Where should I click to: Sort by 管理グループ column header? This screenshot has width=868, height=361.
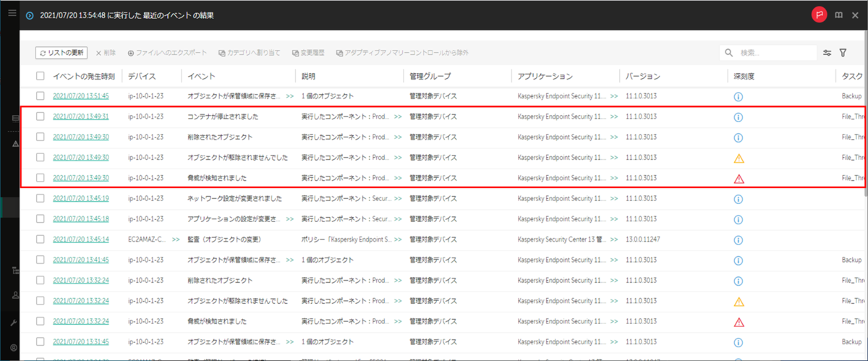point(432,76)
